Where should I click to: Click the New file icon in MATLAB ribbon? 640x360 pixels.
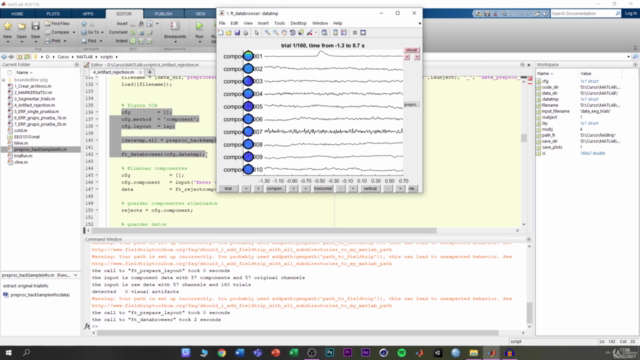(7, 27)
